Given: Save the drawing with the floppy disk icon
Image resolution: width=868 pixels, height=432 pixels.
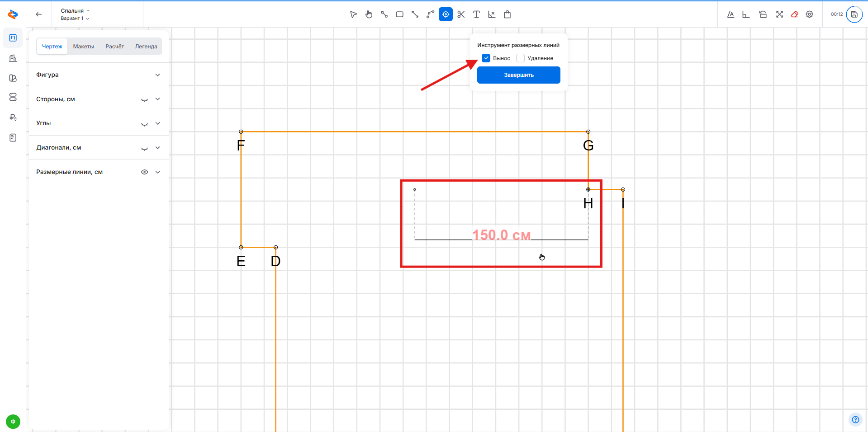Looking at the screenshot, I should click(x=854, y=14).
